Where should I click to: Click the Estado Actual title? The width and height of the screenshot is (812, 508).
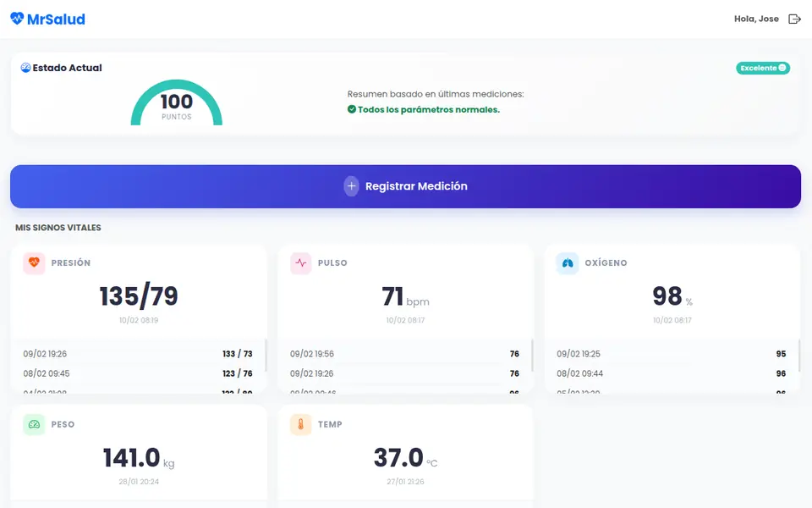68,68
